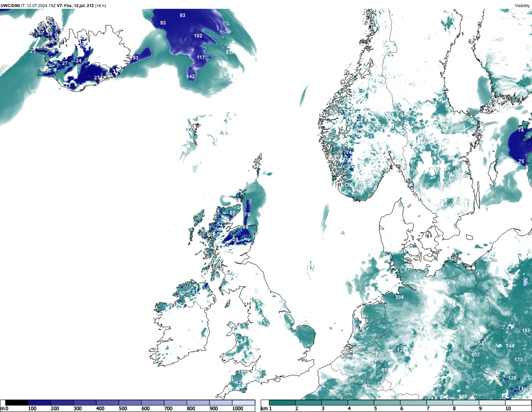The width and height of the screenshot is (532, 412).
Task: Click the black 0–100 m legend swatch
Action: click(x=17, y=402)
